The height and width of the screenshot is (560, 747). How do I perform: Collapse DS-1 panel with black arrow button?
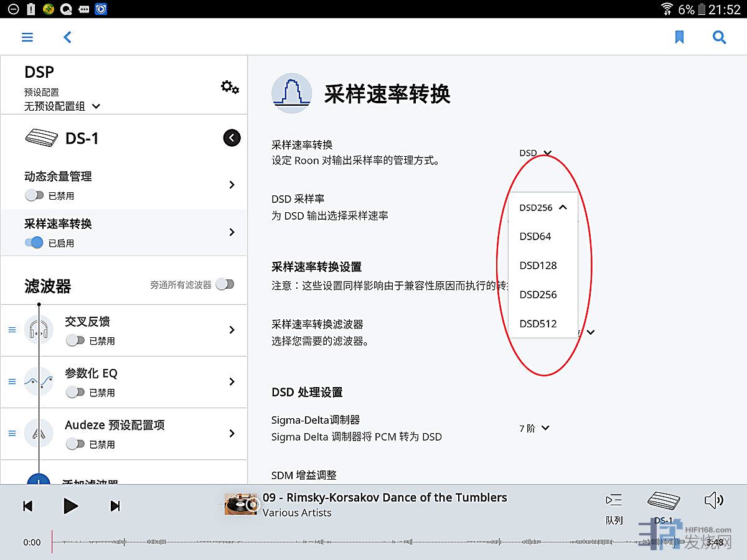pyautogui.click(x=232, y=138)
